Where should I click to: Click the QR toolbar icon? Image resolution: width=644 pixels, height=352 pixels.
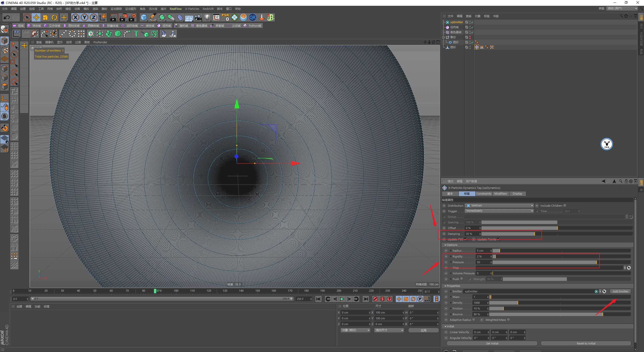click(252, 17)
